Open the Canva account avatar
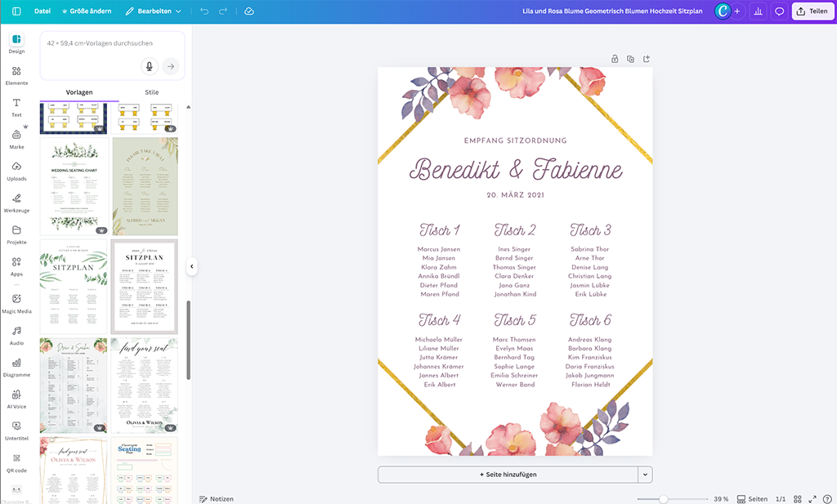The height and width of the screenshot is (504, 837). click(x=723, y=11)
